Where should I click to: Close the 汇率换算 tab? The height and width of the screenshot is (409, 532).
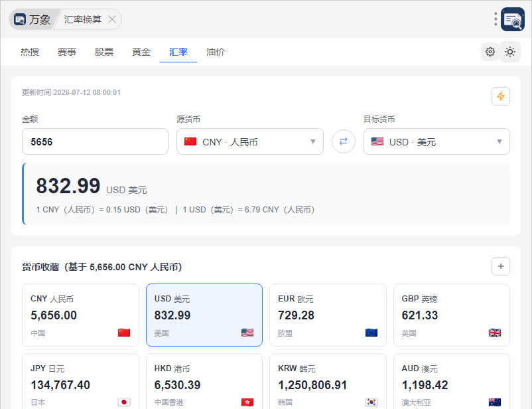[x=112, y=19]
